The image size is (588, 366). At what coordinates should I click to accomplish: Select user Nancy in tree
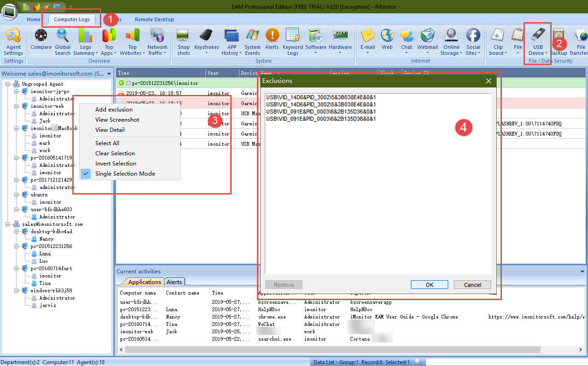coord(46,239)
